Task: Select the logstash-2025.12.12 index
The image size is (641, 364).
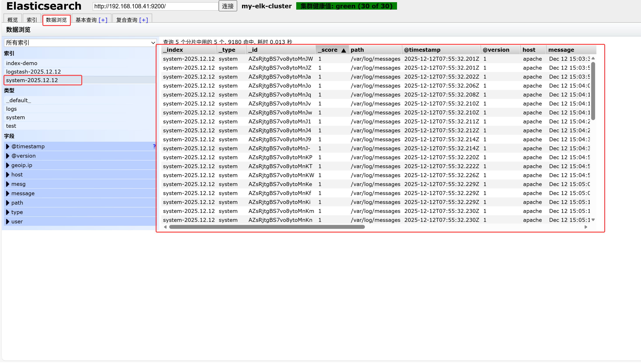Action: [80, 72]
